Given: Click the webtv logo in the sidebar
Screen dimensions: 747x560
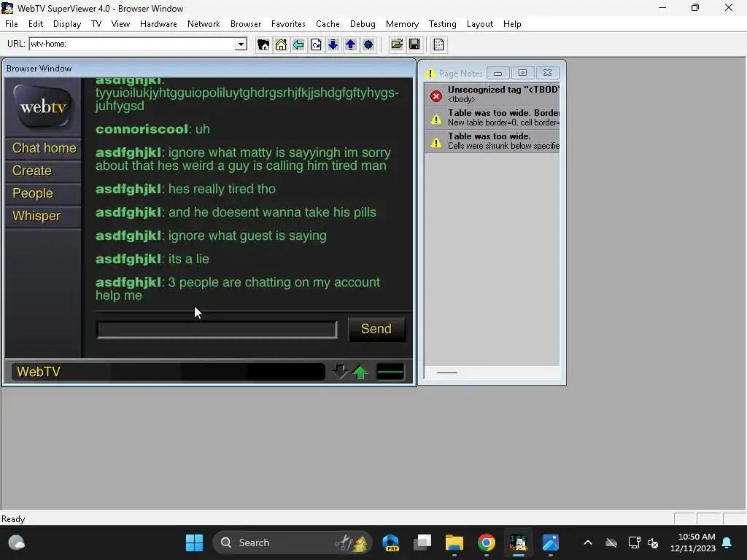Looking at the screenshot, I should click(x=43, y=106).
